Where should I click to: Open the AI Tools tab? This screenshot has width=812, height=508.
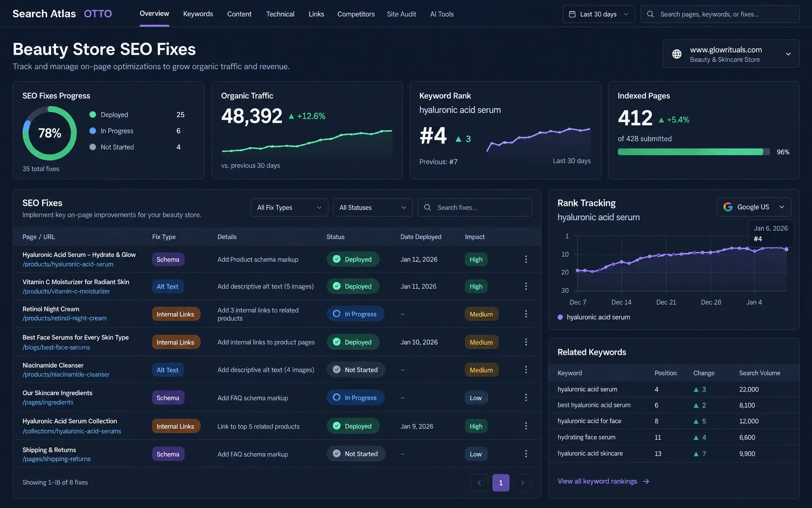pos(442,14)
